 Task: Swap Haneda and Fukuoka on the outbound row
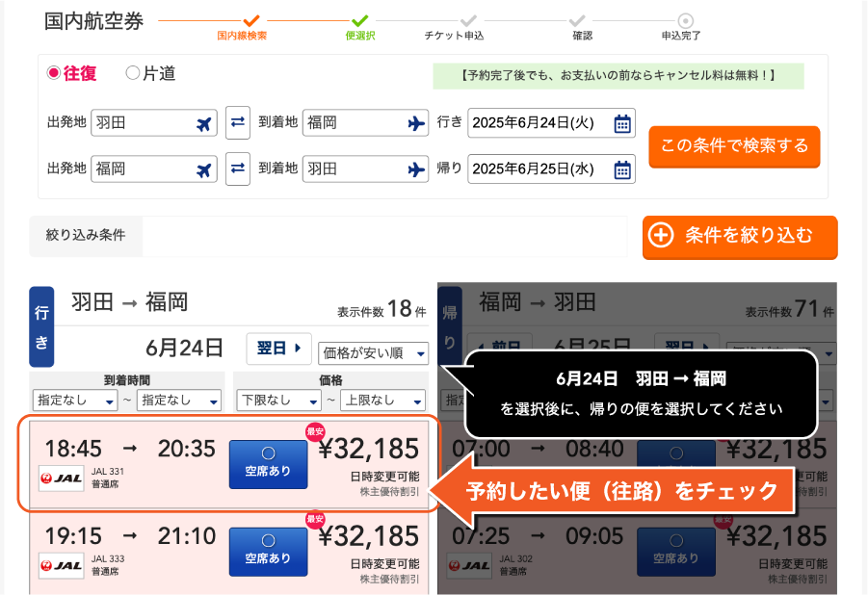coord(238,123)
